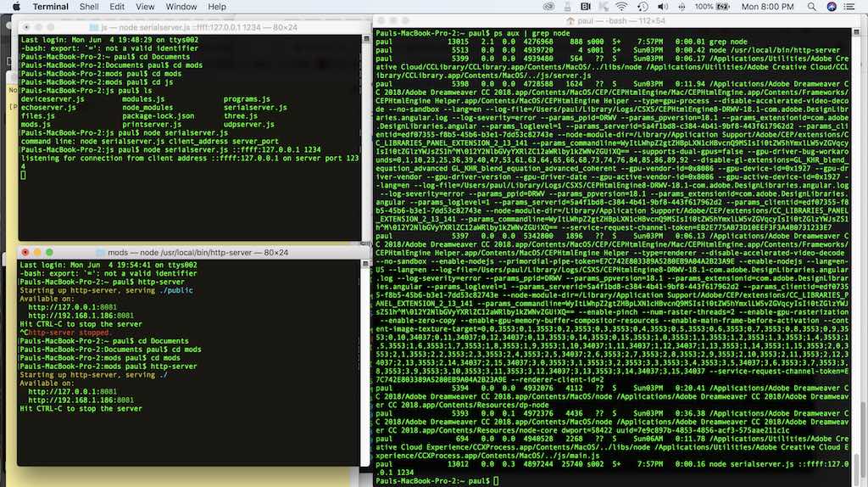Click 'files.js' in the ls output
868x487 pixels.
click(x=37, y=115)
